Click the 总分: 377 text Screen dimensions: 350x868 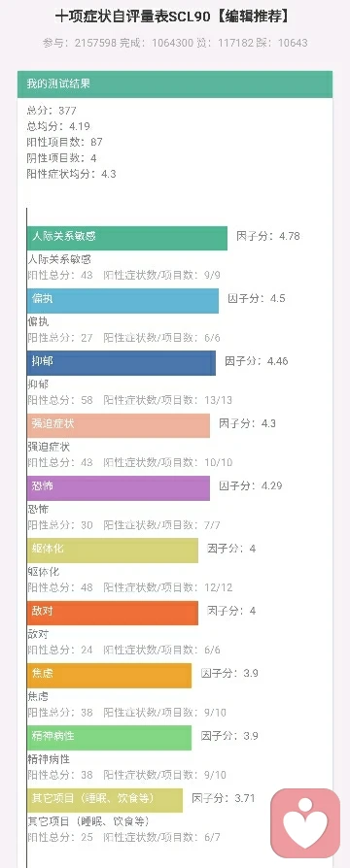(x=52, y=110)
